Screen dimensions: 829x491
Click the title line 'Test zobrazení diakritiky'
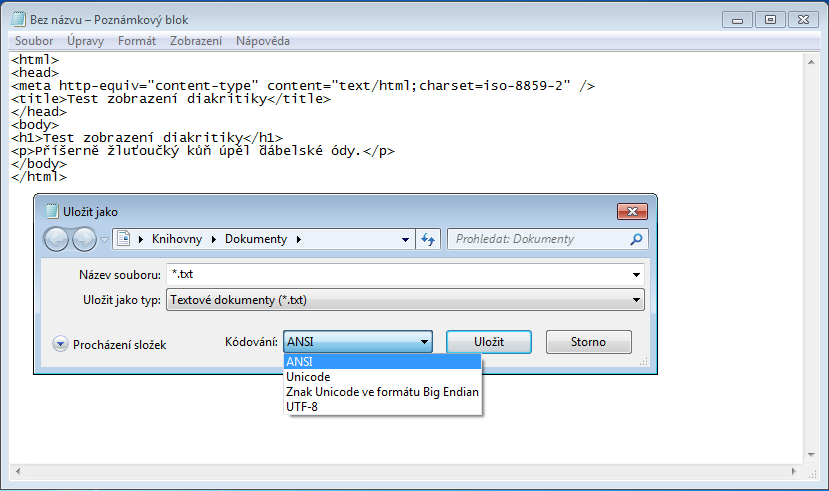tap(171, 99)
